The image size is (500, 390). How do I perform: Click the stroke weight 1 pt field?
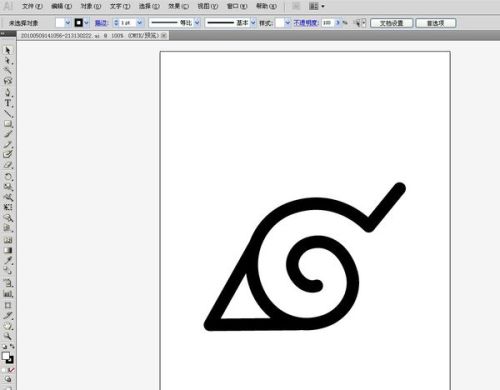[127, 23]
